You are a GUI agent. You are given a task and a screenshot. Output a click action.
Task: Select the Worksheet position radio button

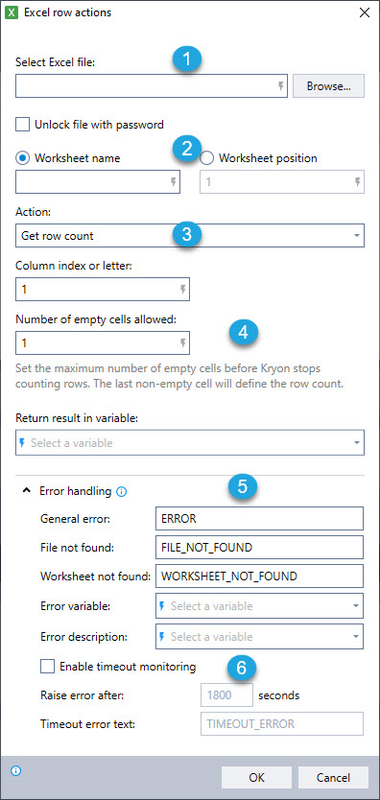pyautogui.click(x=207, y=158)
